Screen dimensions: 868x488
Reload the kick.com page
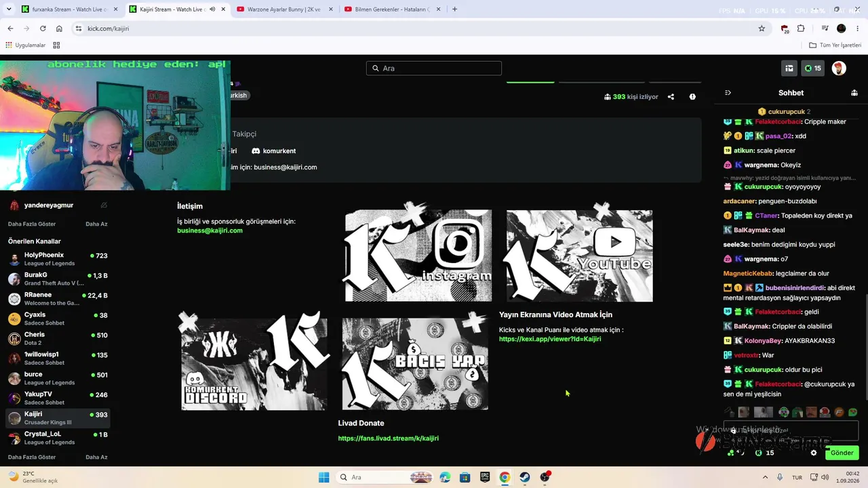tap(43, 28)
